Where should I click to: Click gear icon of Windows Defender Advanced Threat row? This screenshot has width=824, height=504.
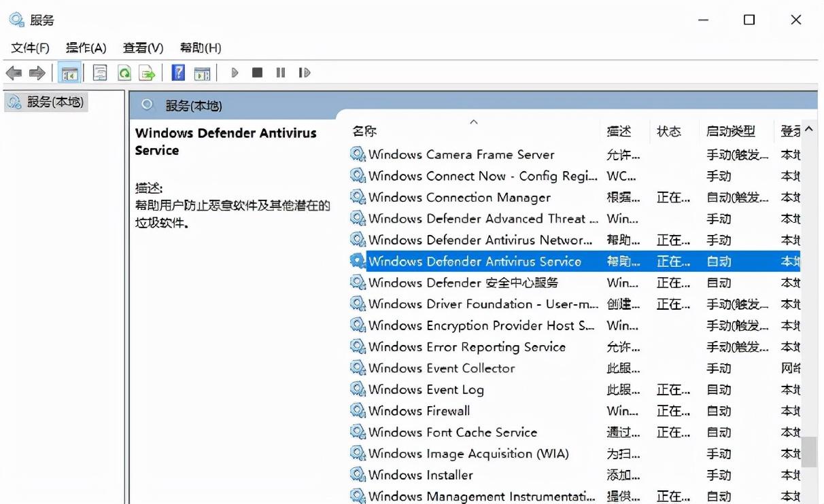(358, 219)
